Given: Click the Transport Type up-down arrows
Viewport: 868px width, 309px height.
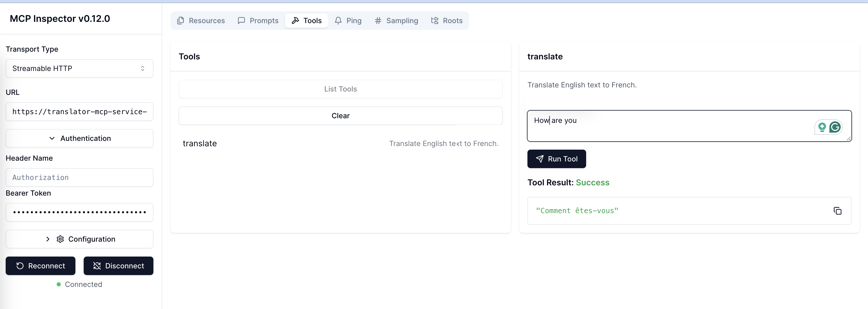Looking at the screenshot, I should [143, 68].
